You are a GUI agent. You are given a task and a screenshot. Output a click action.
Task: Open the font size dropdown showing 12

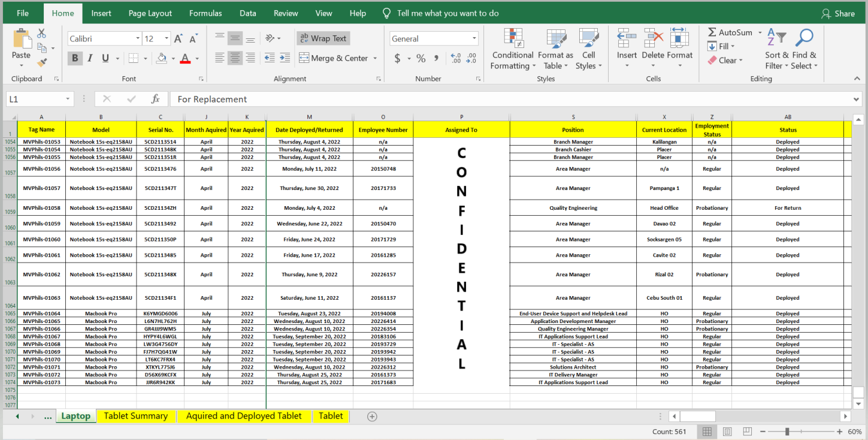[x=167, y=39]
